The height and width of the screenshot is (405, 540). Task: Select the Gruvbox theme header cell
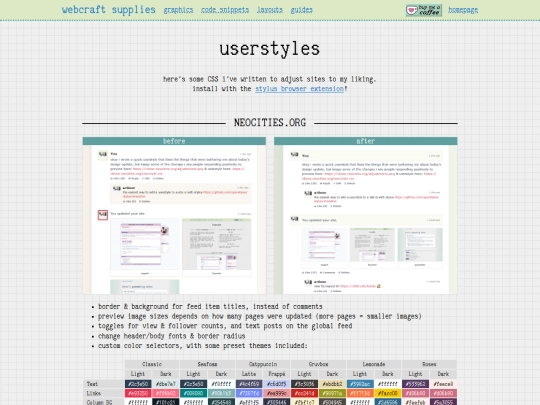[x=318, y=364]
